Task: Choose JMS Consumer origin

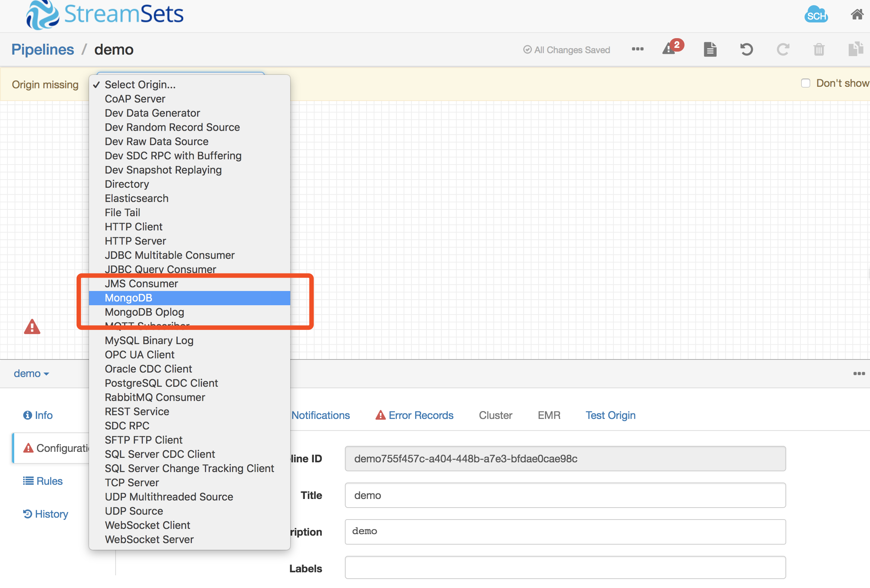Action: tap(189, 284)
